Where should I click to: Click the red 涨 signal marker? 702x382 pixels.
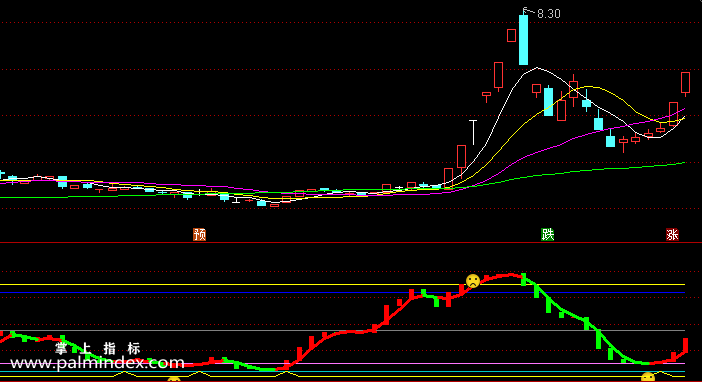(672, 234)
